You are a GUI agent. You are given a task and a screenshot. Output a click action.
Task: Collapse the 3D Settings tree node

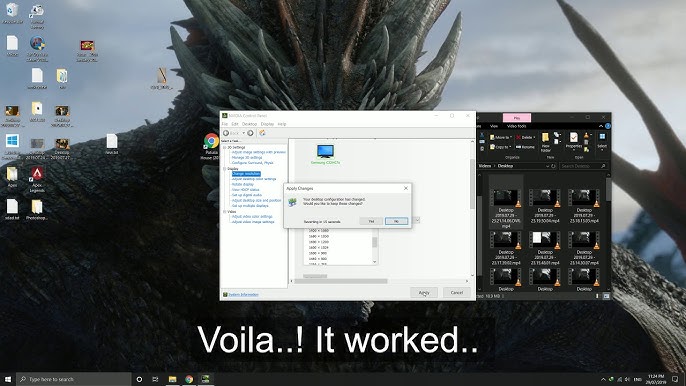(224, 147)
